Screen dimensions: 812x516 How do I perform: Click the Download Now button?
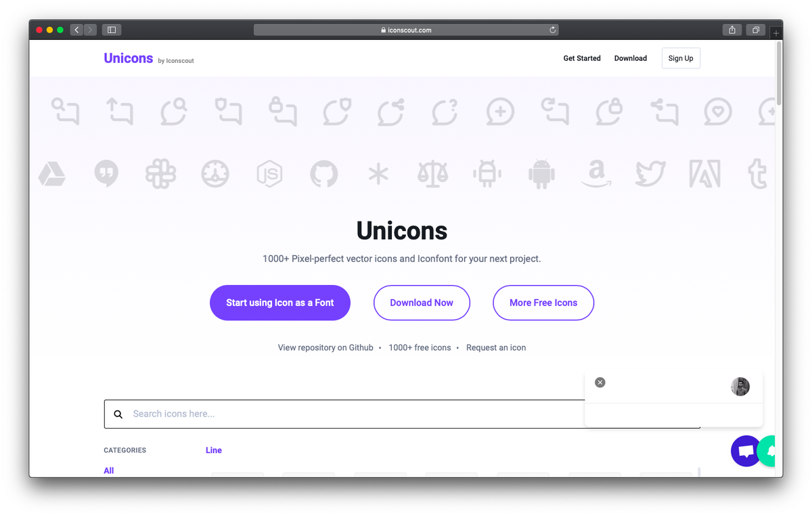tap(422, 303)
